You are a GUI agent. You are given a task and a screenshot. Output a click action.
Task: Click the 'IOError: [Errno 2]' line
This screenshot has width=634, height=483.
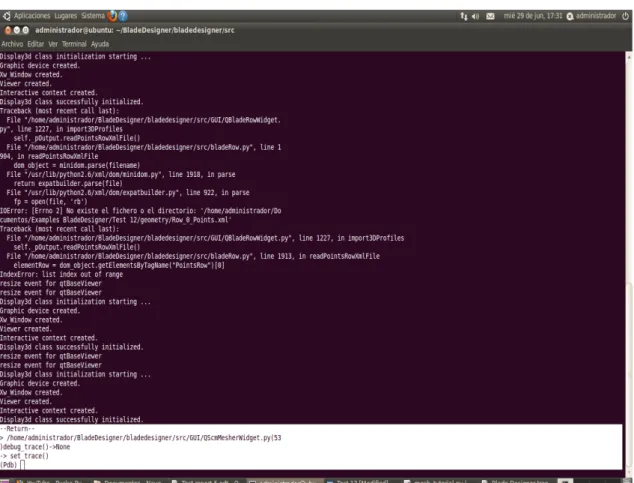141,211
